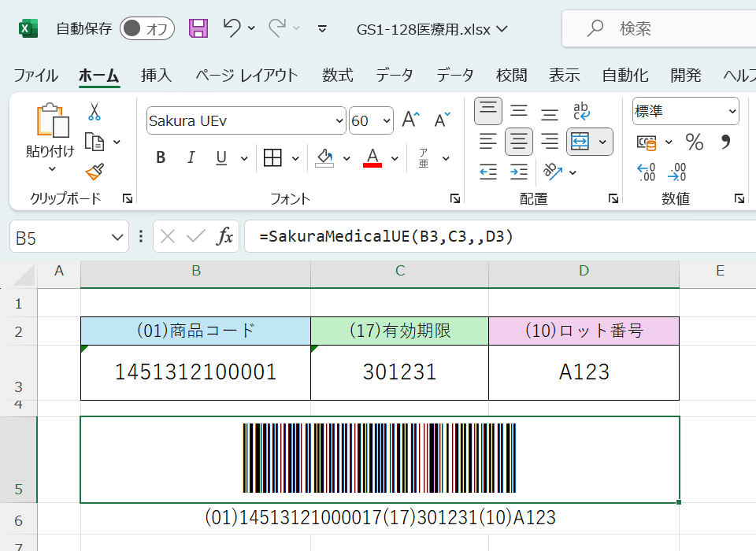
Task: Expand the borders dropdown arrow
Action: (x=295, y=158)
